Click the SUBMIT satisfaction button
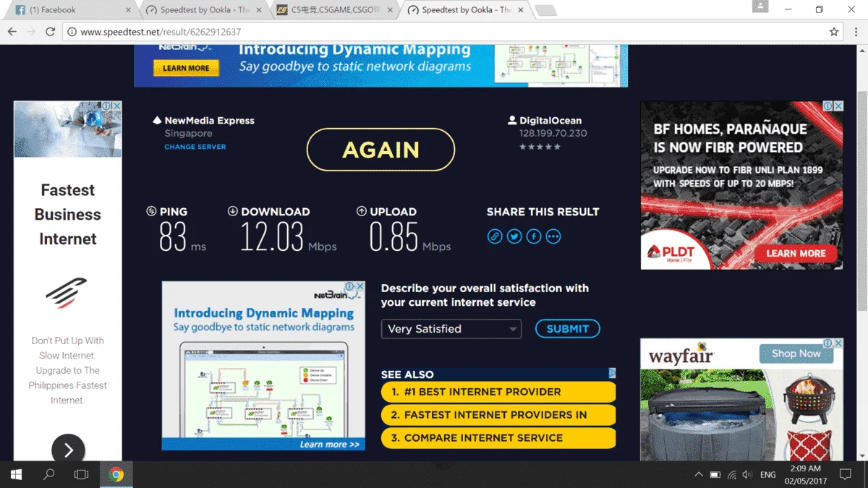868x488 pixels. [568, 328]
